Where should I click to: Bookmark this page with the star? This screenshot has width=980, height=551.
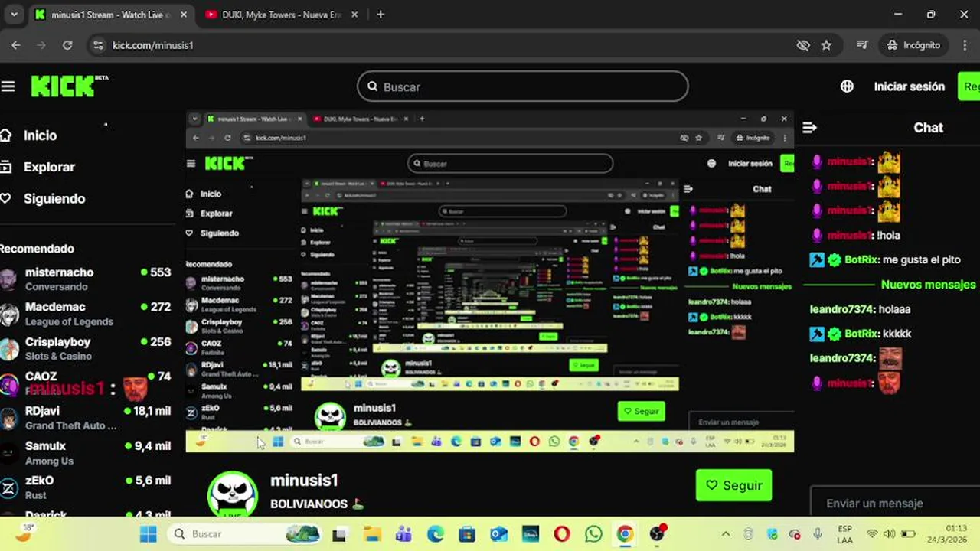(x=826, y=45)
